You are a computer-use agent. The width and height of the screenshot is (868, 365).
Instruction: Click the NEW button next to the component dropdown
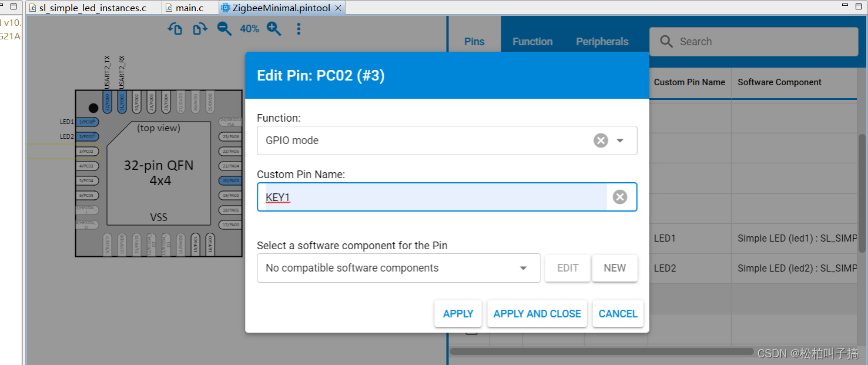point(615,267)
